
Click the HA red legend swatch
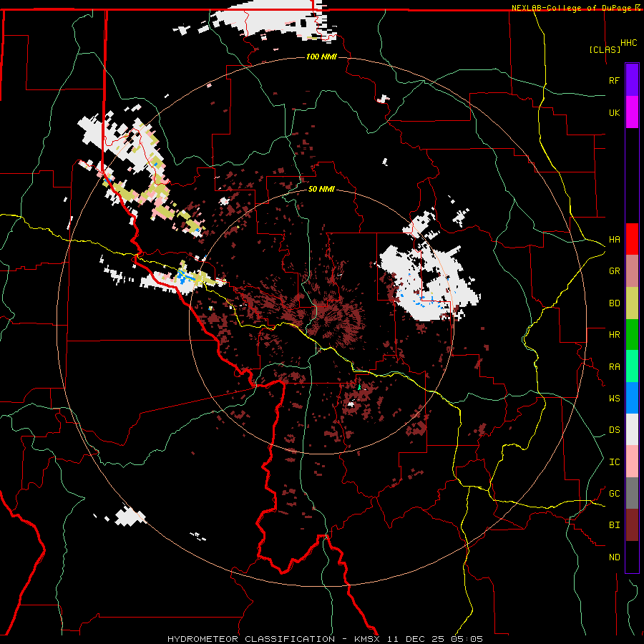tap(632, 239)
